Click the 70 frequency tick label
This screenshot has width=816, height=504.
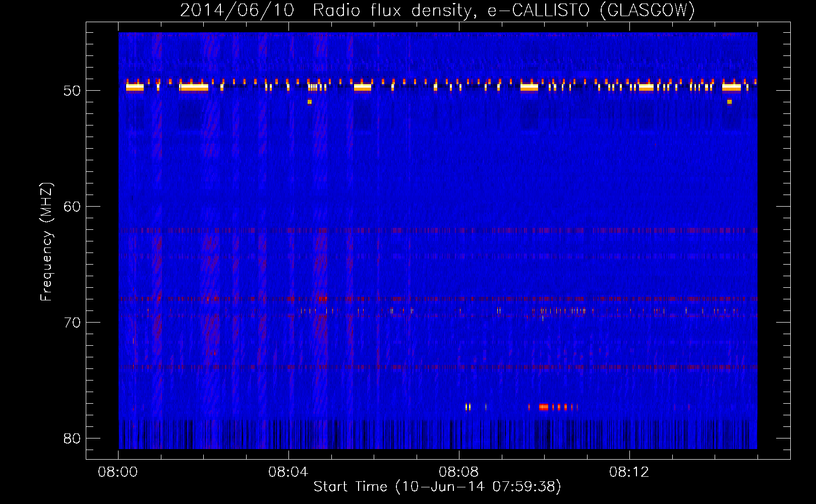(x=73, y=322)
